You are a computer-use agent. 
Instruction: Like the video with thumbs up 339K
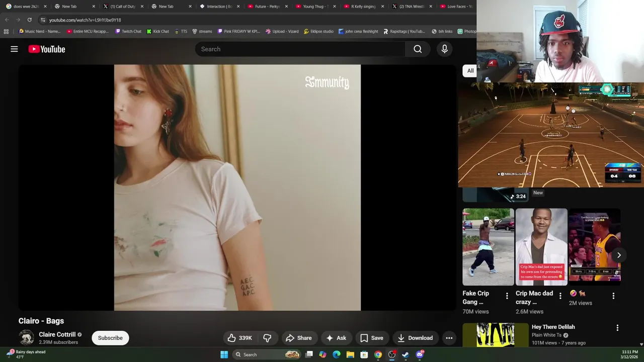pyautogui.click(x=239, y=338)
